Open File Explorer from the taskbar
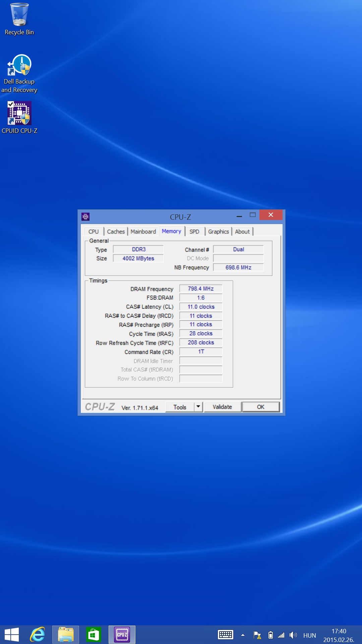 click(x=66, y=635)
